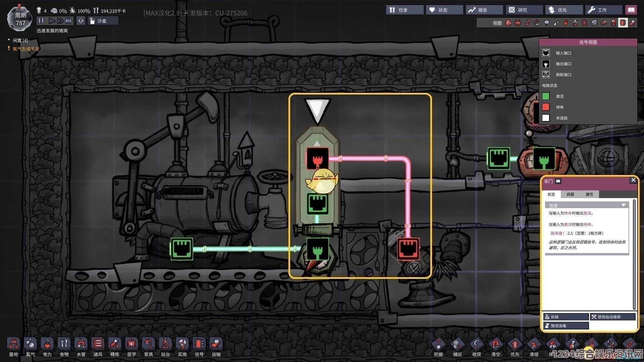Open the Vitals (状态) management menu
The height and width of the screenshot is (362, 644).
[x=444, y=10]
